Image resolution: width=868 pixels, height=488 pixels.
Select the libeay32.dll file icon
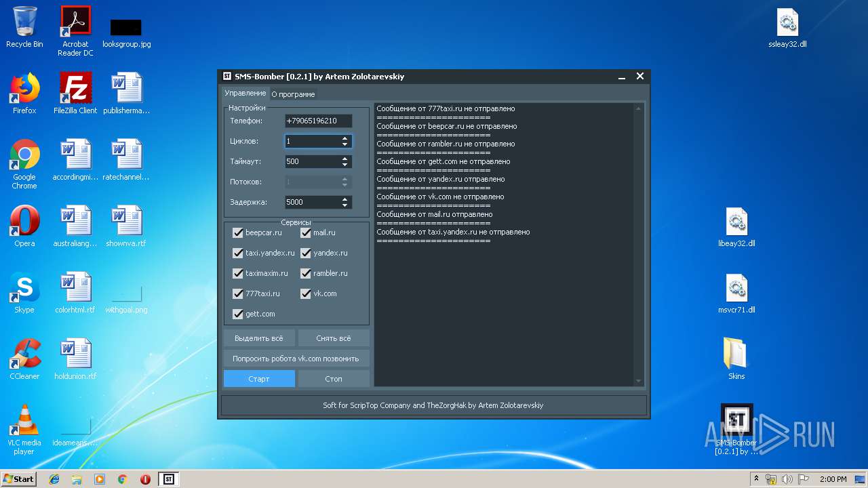click(x=736, y=226)
